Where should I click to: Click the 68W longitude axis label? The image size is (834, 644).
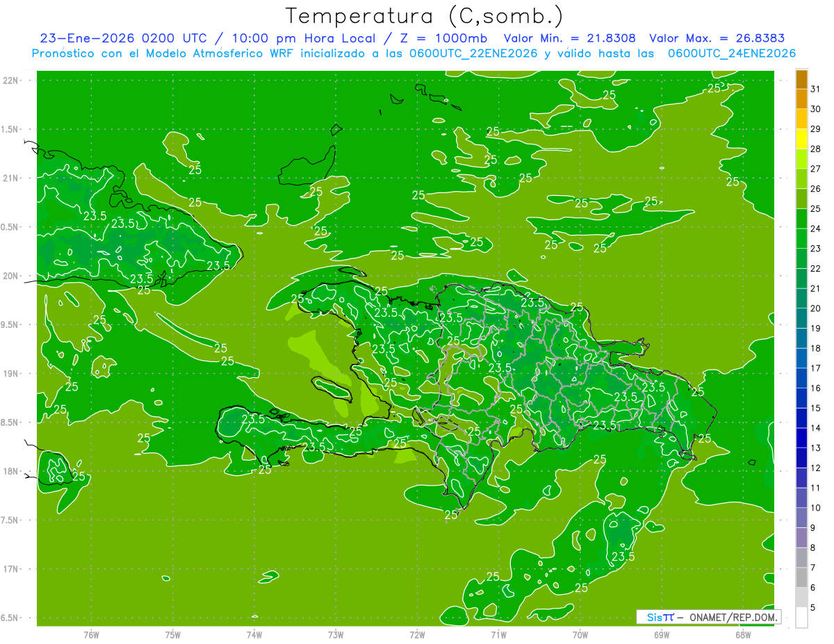[743, 634]
